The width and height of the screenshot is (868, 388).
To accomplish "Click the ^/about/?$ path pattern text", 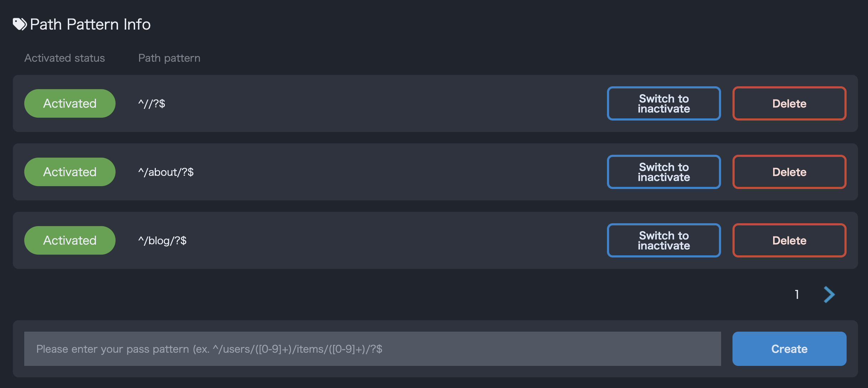I will (x=166, y=172).
